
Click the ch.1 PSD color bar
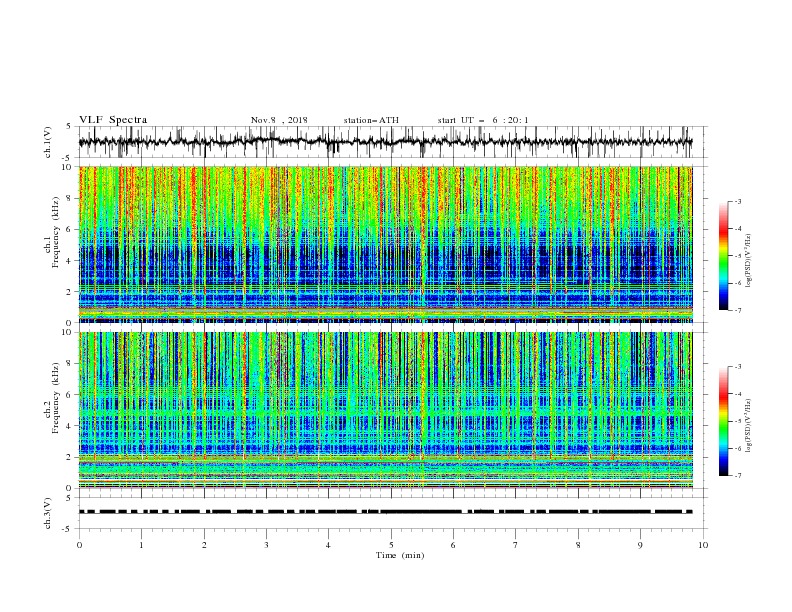click(723, 256)
